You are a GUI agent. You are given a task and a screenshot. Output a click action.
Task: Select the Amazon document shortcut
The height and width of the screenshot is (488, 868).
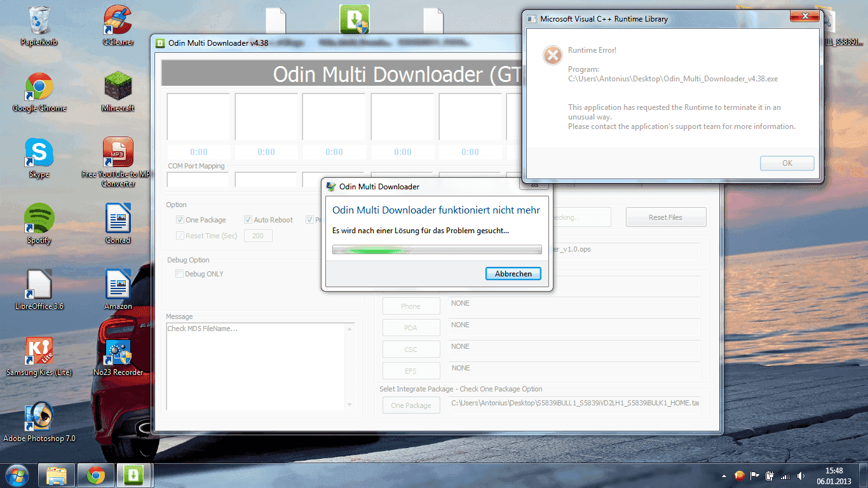point(118,290)
